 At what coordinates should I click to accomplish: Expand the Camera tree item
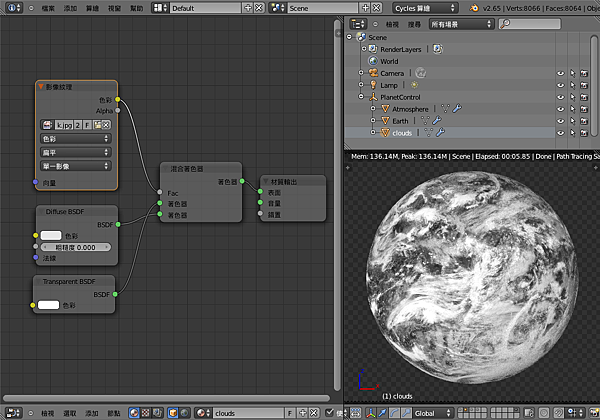pos(361,73)
